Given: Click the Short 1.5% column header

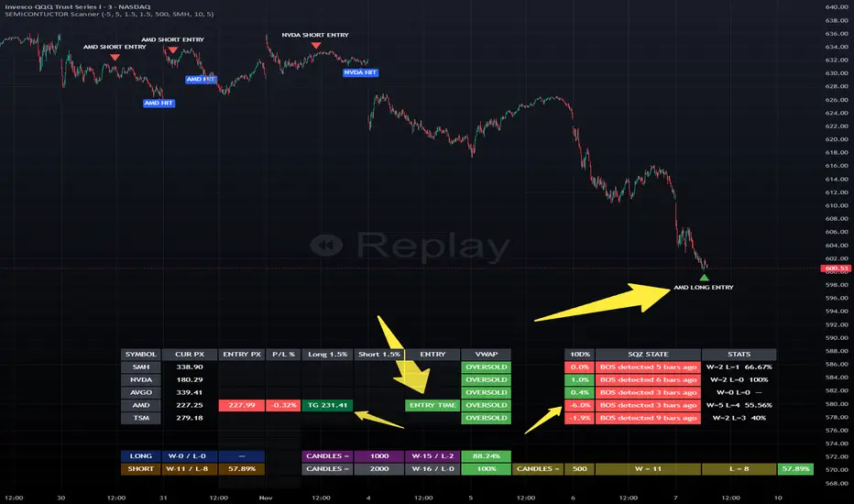Looking at the screenshot, I should 379,354.
